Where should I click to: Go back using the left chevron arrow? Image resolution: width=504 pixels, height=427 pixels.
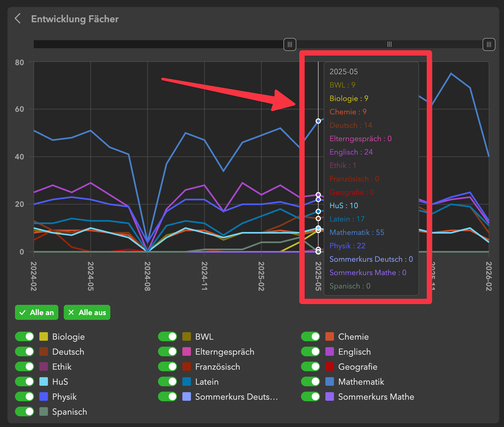[x=18, y=19]
